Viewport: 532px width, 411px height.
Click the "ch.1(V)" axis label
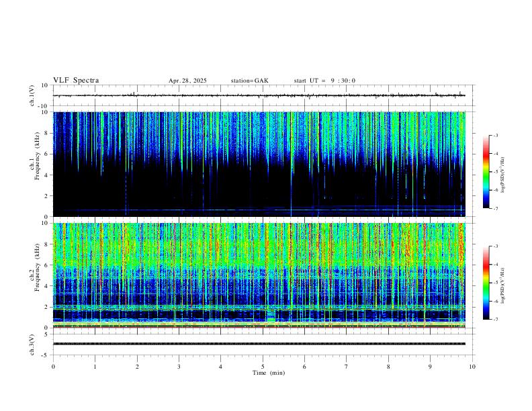[32, 95]
